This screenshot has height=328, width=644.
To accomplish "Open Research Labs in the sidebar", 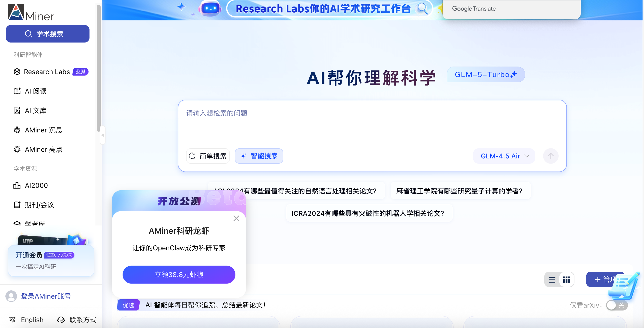I will point(46,72).
